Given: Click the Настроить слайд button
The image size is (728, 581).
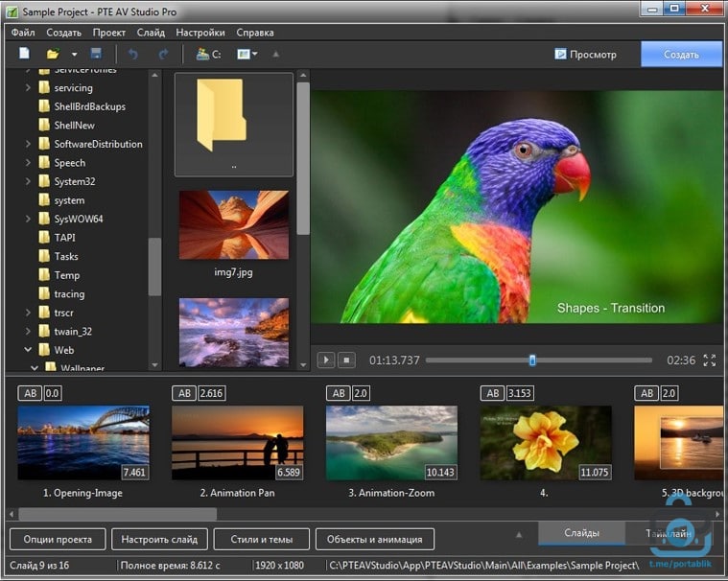Looking at the screenshot, I should (159, 539).
